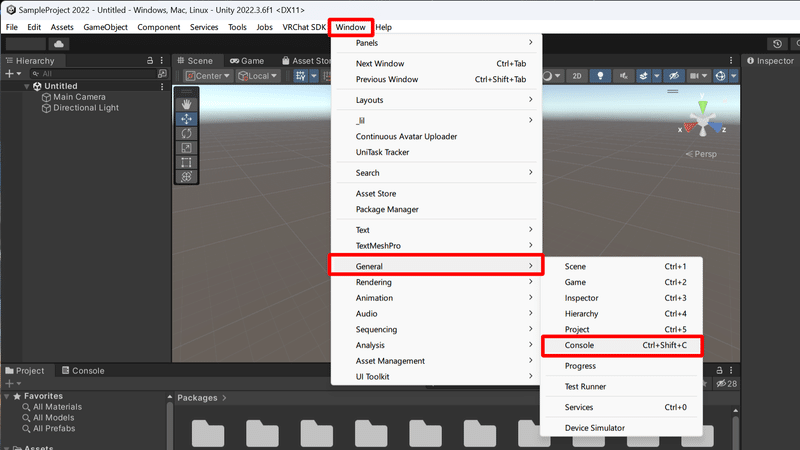This screenshot has width=800, height=450.
Task: Toggle scene gizmos button
Action: tap(720, 76)
